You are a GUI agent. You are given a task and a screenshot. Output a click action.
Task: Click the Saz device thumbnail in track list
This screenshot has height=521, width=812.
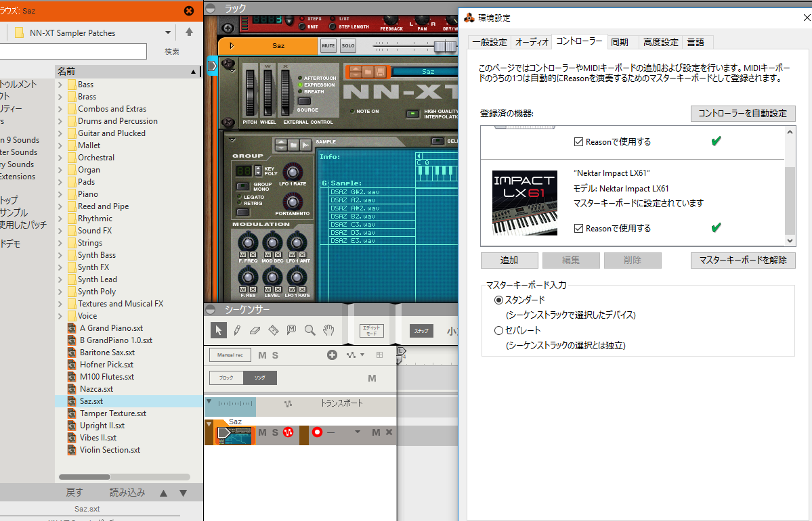tap(235, 435)
